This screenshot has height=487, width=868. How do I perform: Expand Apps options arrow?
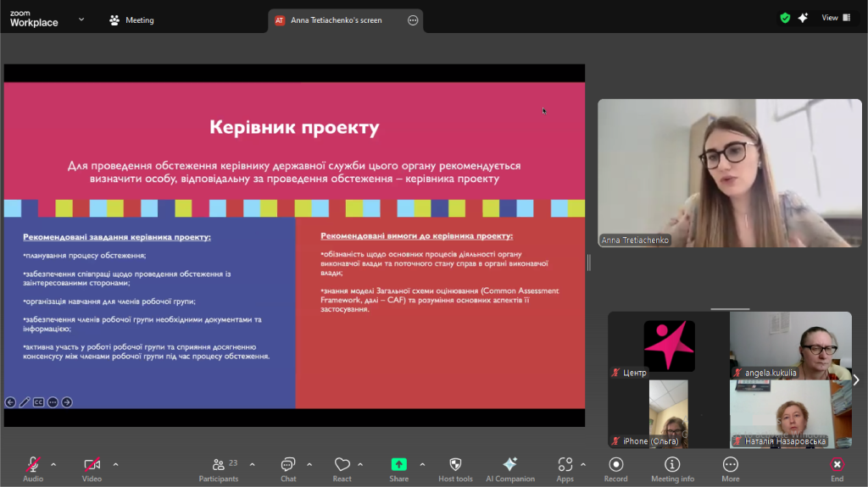pyautogui.click(x=583, y=464)
